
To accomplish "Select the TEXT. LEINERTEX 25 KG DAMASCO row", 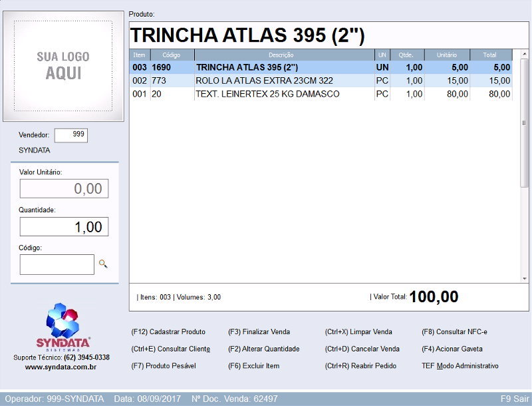I will tap(321, 94).
